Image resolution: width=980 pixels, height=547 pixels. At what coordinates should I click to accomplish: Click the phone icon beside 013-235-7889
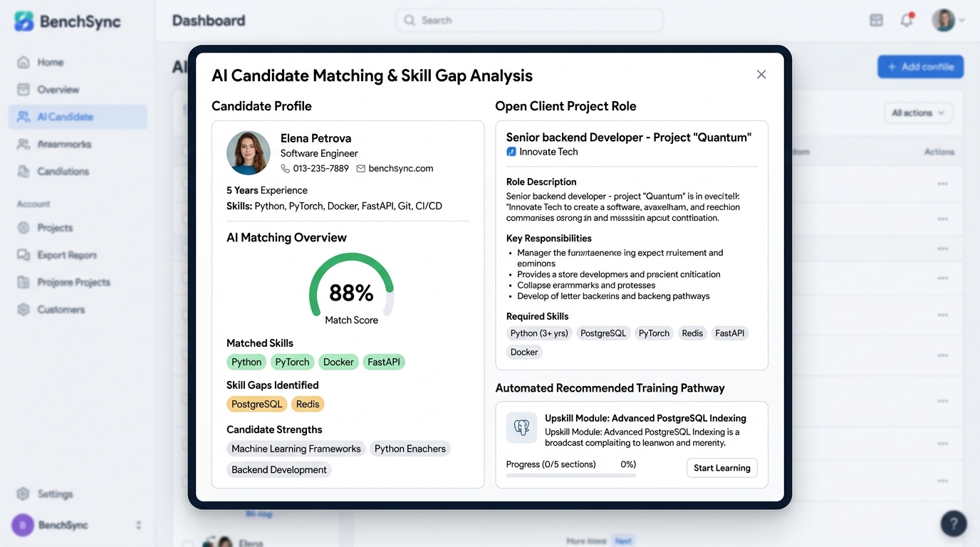click(286, 169)
